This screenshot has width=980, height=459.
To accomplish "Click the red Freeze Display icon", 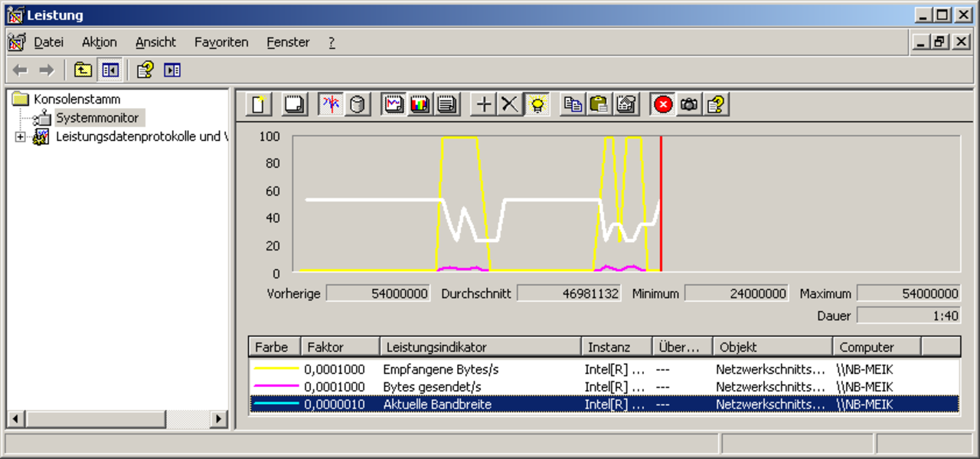I will 663,104.
